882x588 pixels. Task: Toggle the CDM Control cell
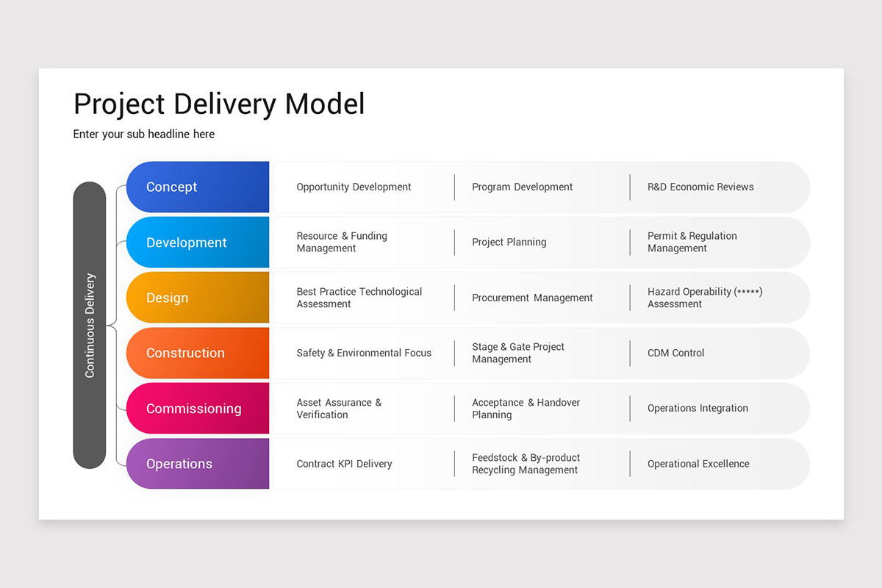pyautogui.click(x=675, y=353)
